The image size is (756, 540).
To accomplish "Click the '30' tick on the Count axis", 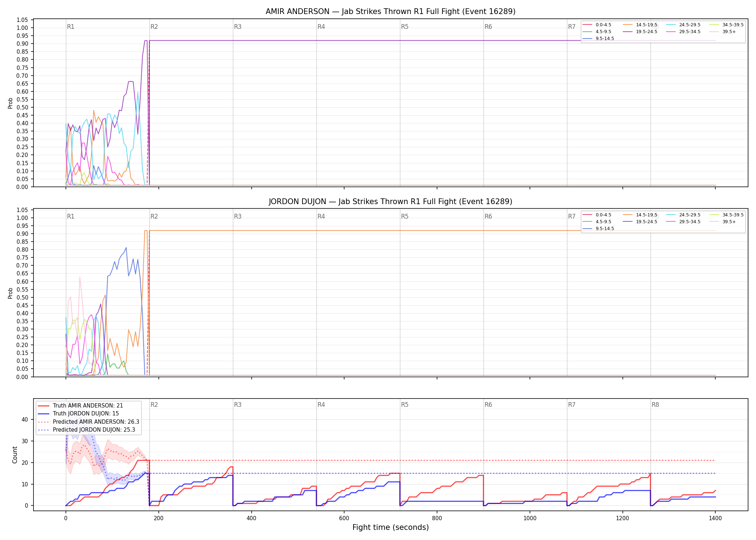I will click(25, 441).
